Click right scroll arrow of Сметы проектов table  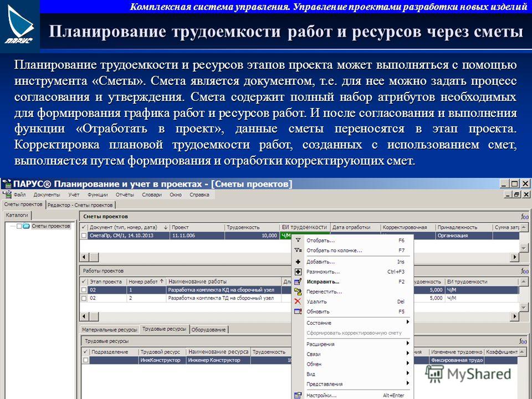pyautogui.click(x=515, y=257)
